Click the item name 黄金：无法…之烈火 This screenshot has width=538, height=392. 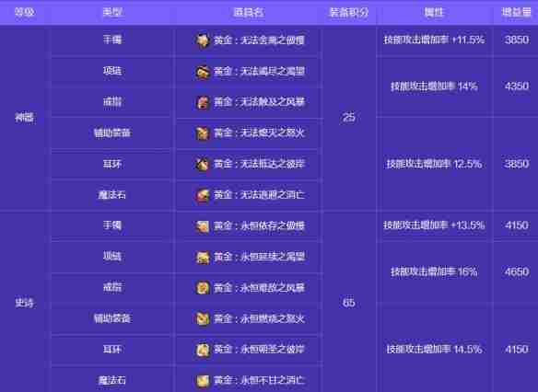click(259, 133)
